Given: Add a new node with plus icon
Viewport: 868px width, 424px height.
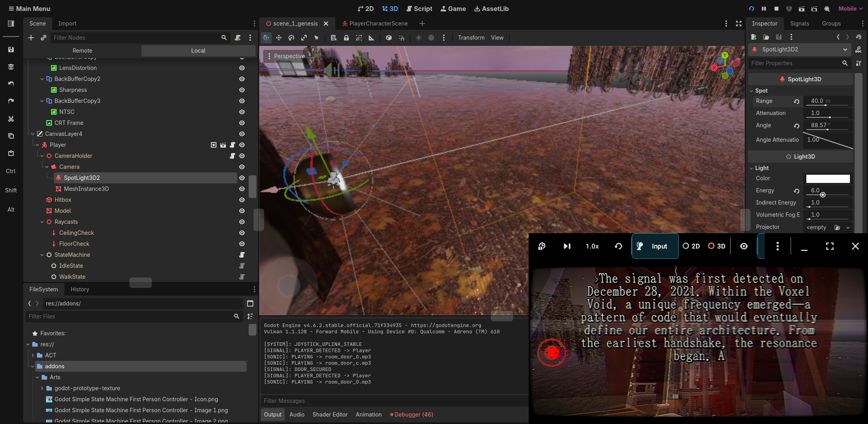Looking at the screenshot, I should pyautogui.click(x=31, y=38).
